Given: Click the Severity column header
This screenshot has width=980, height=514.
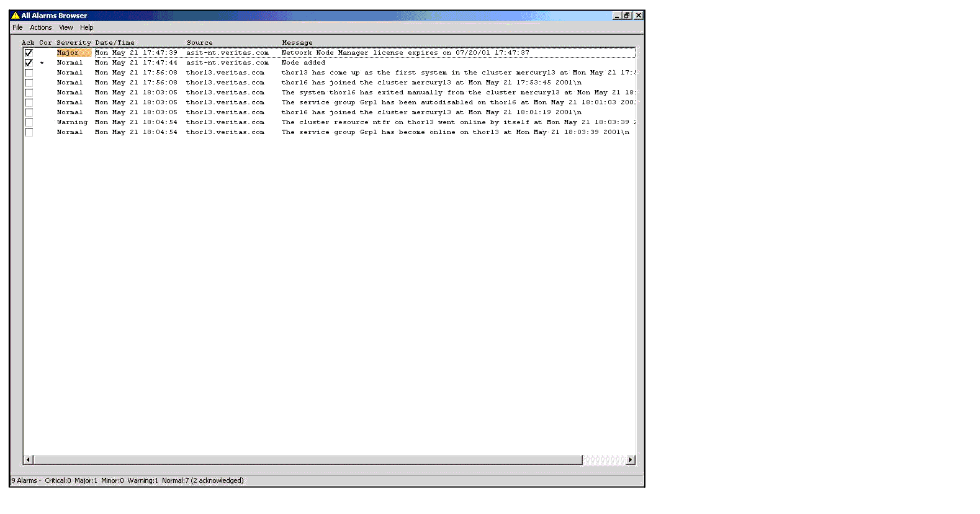Looking at the screenshot, I should click(x=73, y=43).
